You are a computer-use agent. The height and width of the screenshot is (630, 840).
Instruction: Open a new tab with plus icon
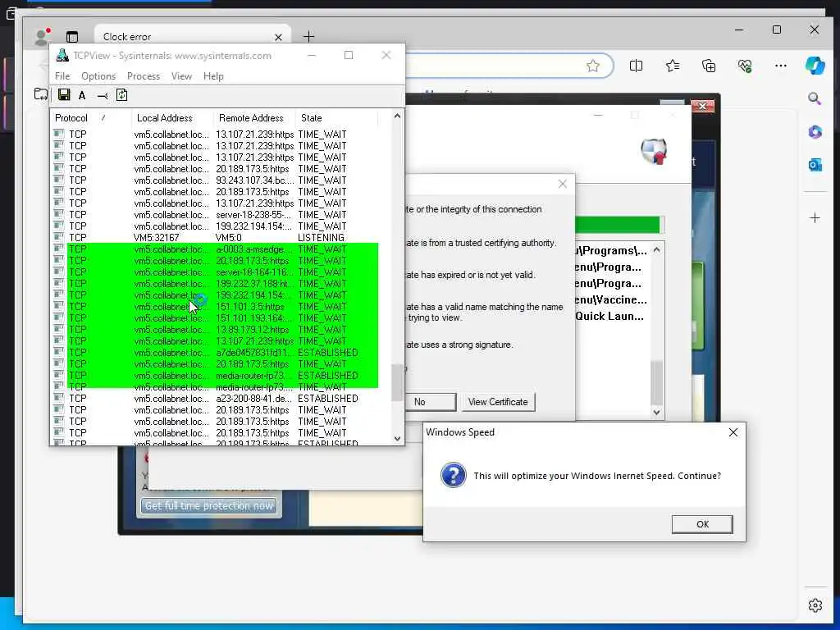pyautogui.click(x=308, y=36)
